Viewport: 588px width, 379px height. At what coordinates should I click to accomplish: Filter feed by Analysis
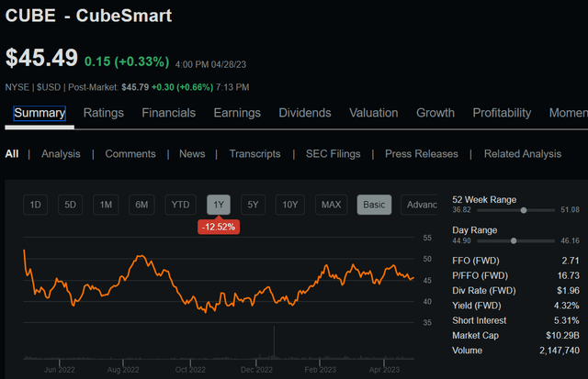61,154
